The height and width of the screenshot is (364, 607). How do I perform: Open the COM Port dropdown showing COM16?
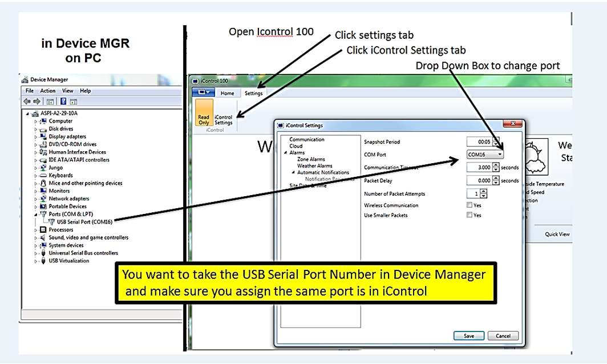pyautogui.click(x=485, y=155)
